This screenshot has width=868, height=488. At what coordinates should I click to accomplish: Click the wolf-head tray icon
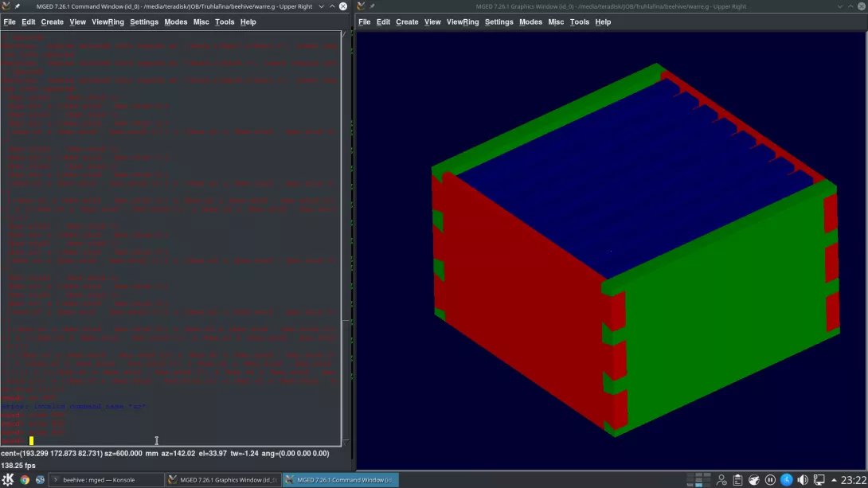pyautogui.click(x=753, y=480)
